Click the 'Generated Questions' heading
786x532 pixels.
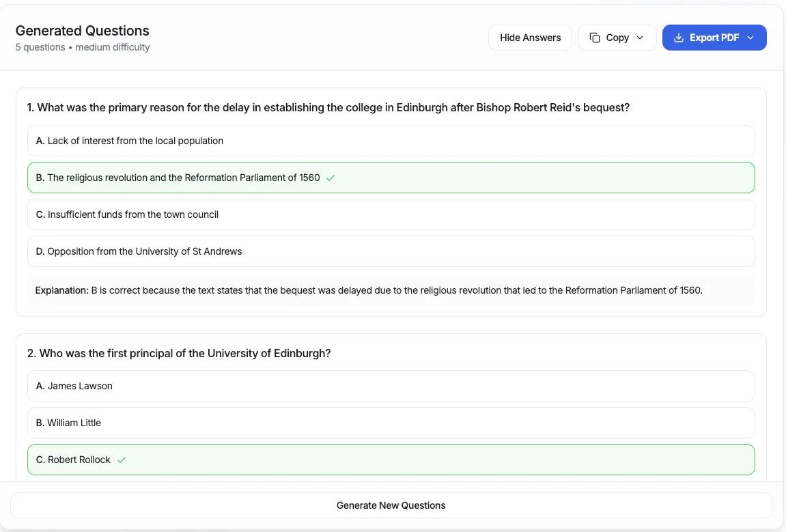point(82,31)
